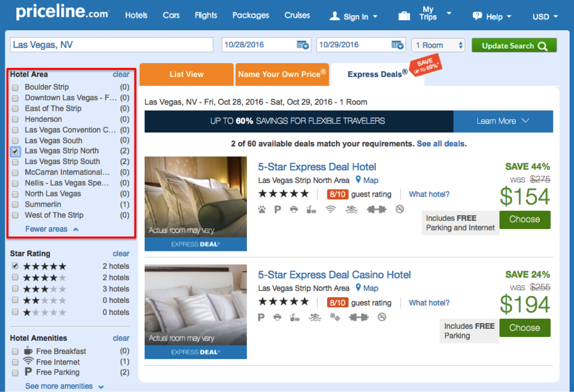The width and height of the screenshot is (574, 392).
Task: Click the fitness dumbbell icon on $194 deal
Action: click(359, 317)
